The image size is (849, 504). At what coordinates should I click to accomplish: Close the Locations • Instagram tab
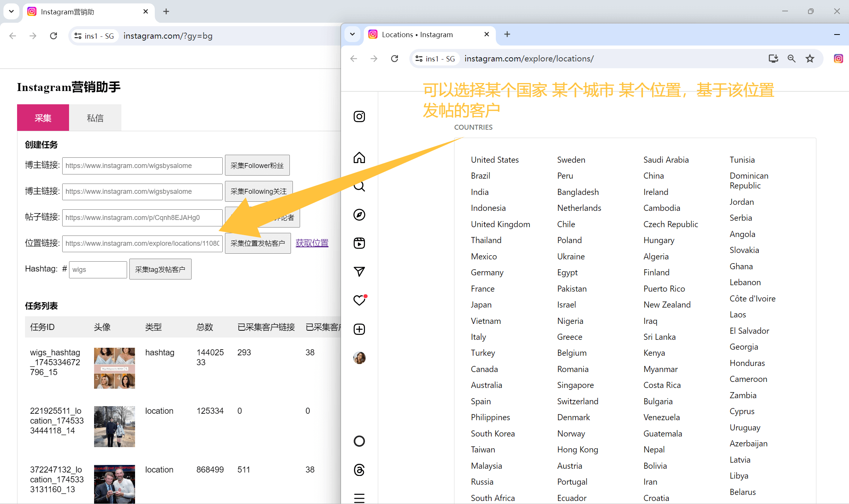(x=487, y=35)
